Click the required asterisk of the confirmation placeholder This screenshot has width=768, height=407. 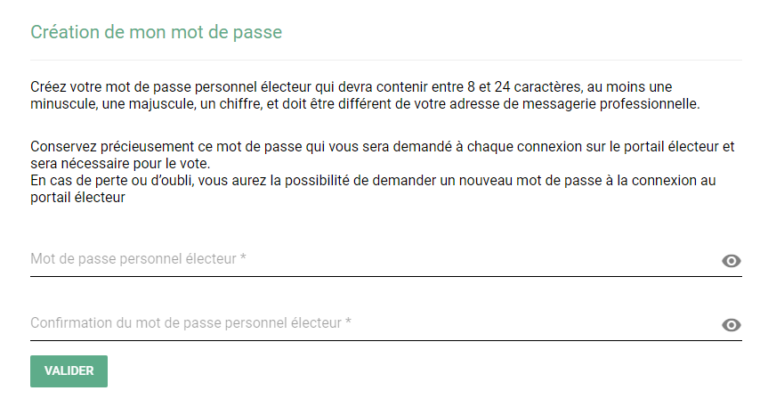pos(348,322)
